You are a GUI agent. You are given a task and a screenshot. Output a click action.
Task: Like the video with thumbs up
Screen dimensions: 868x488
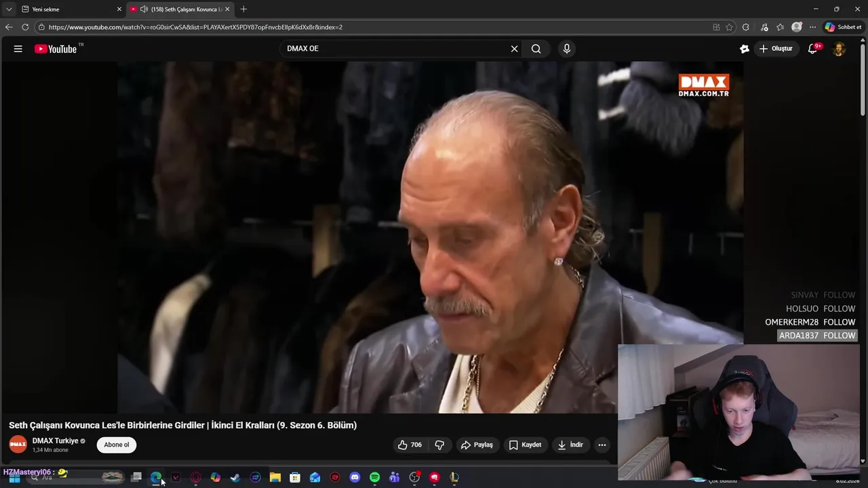[x=410, y=445]
